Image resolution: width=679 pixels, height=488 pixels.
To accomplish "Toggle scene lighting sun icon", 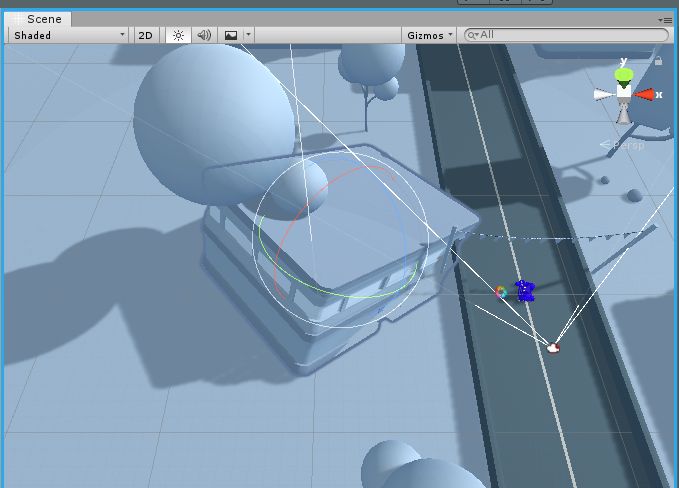I will (x=178, y=36).
